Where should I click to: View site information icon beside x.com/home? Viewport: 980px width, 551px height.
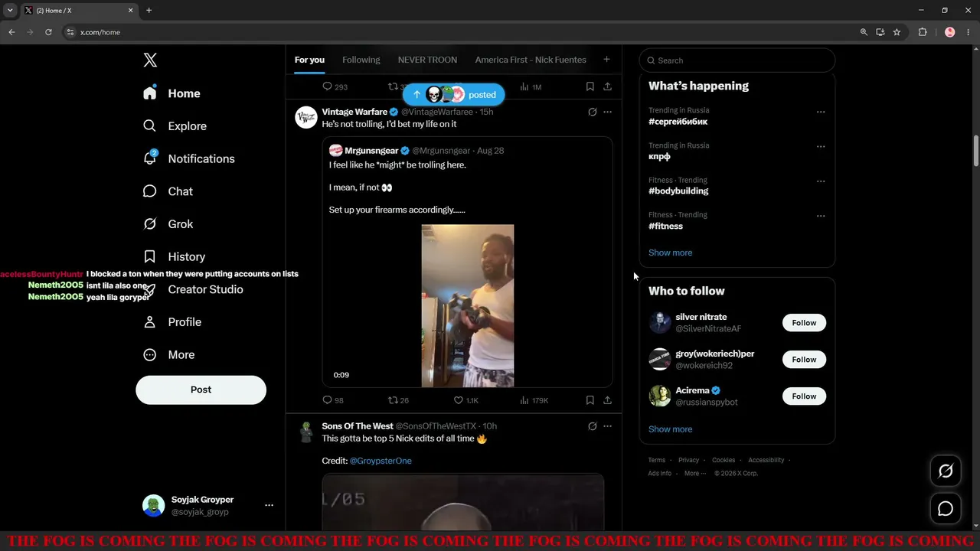pyautogui.click(x=70, y=32)
